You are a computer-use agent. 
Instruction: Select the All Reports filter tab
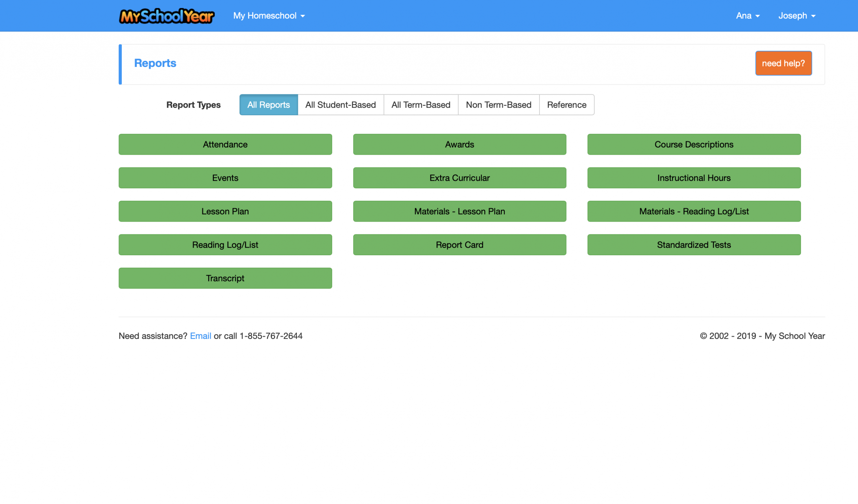click(x=269, y=105)
